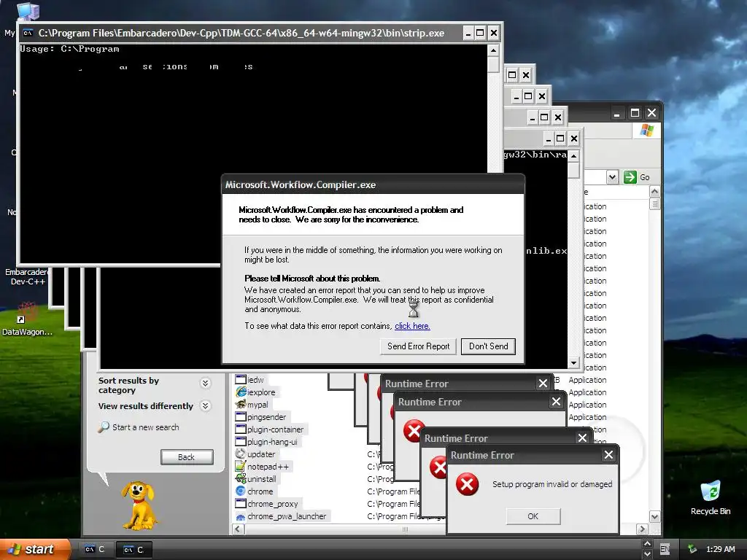Open the Recycle Bin desktop icon

(711, 497)
